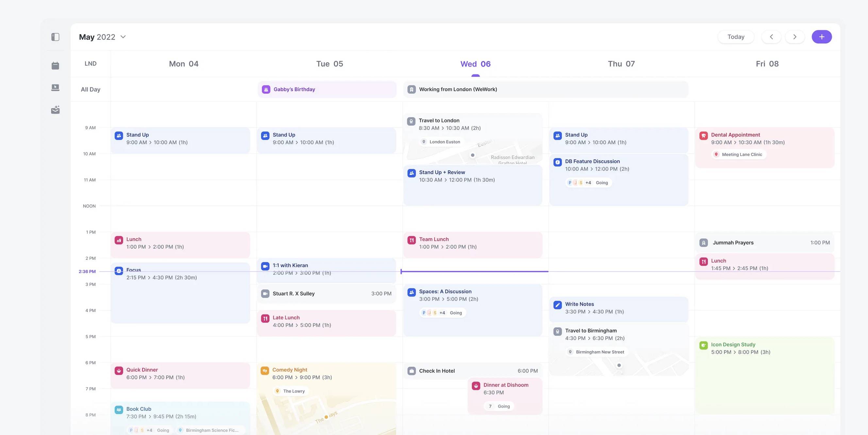Viewport: 868px width, 435px height.
Task: Open the video meetings sidebar icon
Action: pyautogui.click(x=55, y=88)
